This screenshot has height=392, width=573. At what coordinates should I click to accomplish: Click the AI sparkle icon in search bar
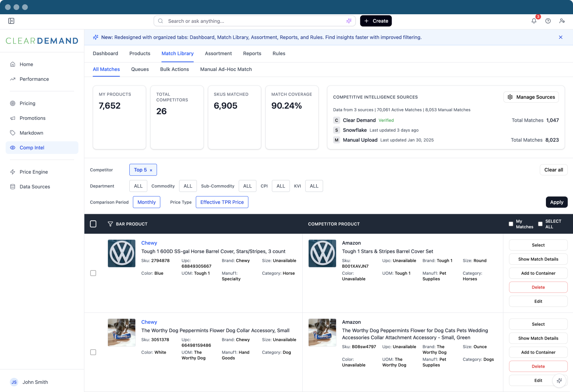click(349, 21)
